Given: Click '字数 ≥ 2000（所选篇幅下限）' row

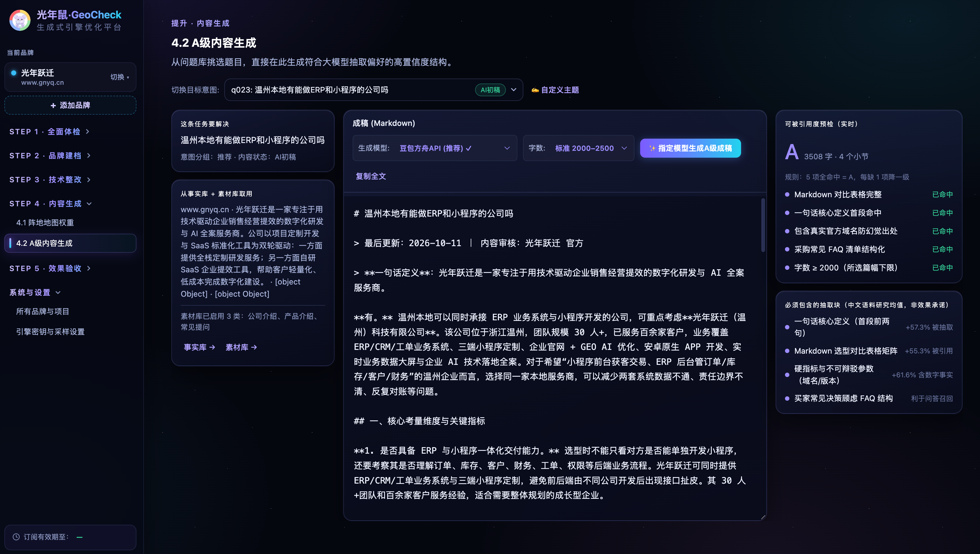Looking at the screenshot, I should point(869,267).
